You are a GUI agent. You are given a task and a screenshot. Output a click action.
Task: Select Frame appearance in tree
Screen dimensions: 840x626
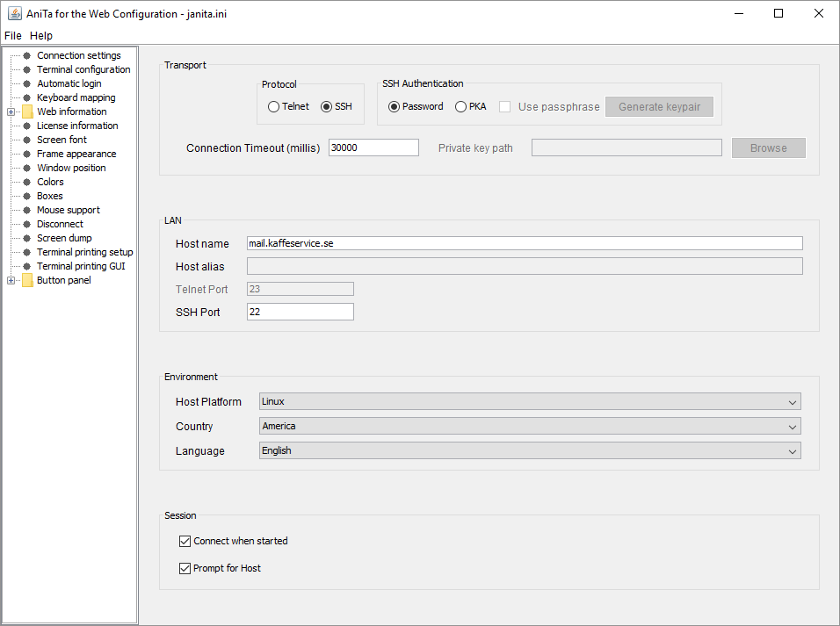[x=76, y=154]
